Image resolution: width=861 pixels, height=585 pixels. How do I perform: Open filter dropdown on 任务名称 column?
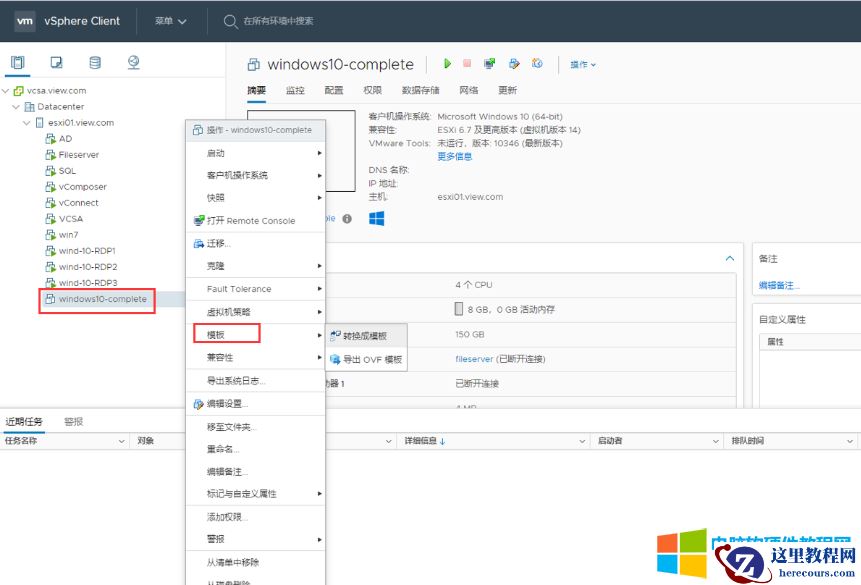coord(122,441)
